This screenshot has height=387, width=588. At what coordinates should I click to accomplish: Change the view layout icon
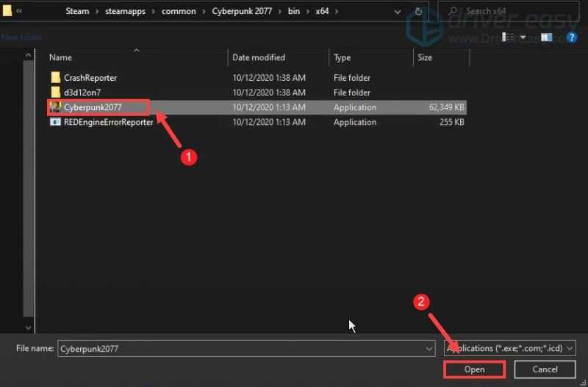tap(508, 37)
